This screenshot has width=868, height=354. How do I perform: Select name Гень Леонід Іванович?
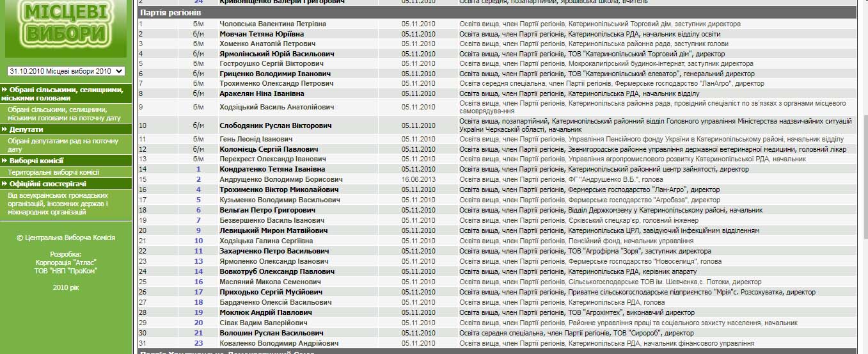point(256,139)
